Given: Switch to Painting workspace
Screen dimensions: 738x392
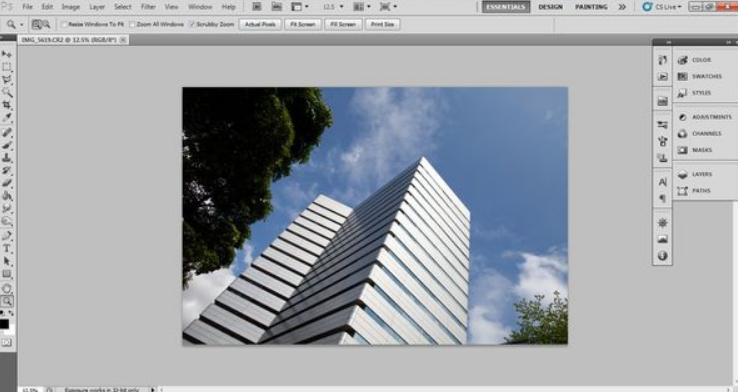Looking at the screenshot, I should (x=591, y=7).
